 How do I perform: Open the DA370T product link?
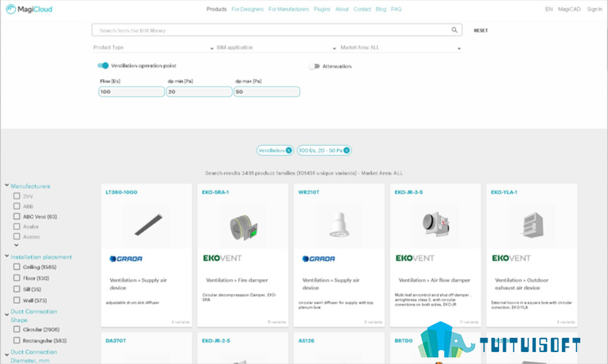coord(115,341)
